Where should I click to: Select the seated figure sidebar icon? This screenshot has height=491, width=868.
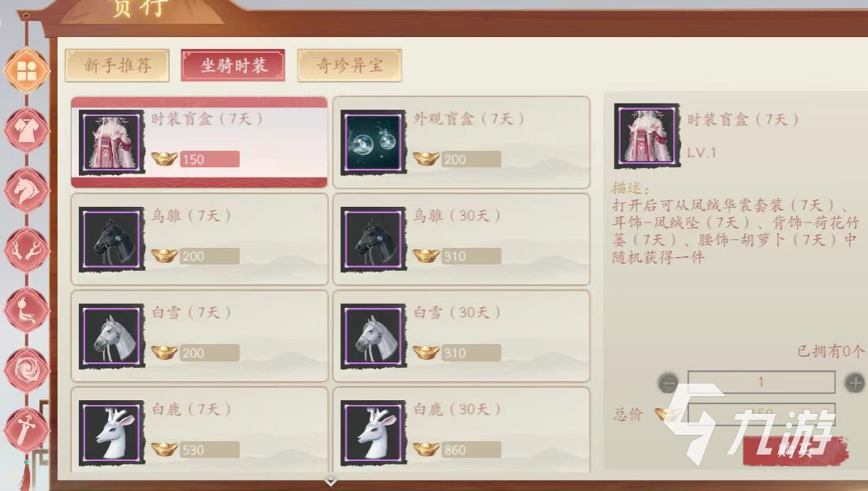(26, 310)
